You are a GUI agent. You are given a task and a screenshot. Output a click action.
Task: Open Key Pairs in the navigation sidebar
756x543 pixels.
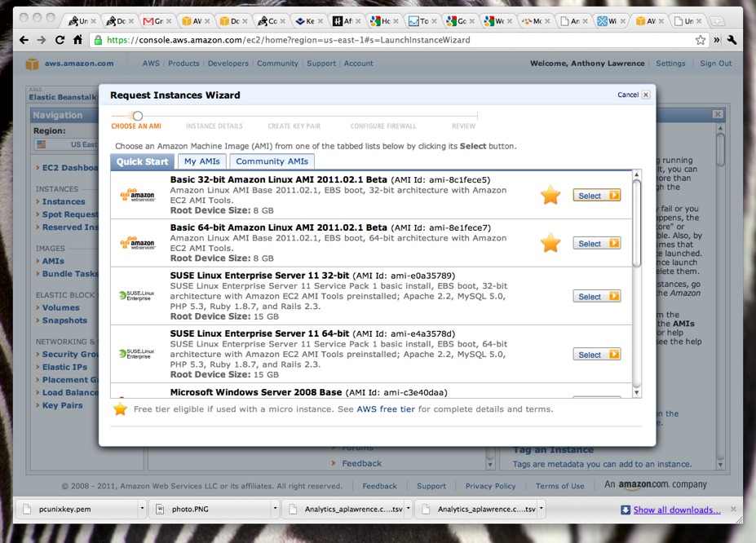tap(62, 405)
